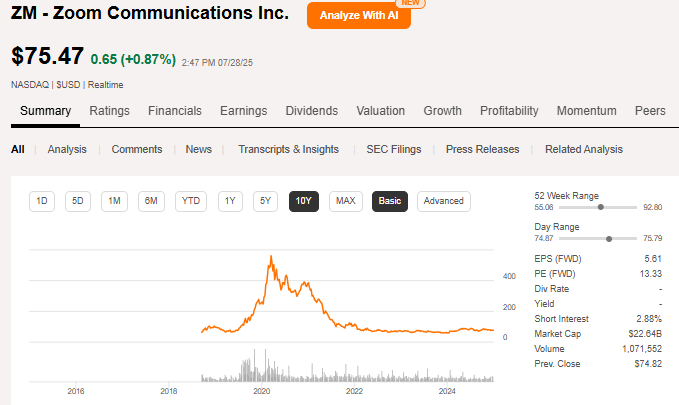Open the Ratings tab
Screen dimensions: 679x405
[109, 111]
